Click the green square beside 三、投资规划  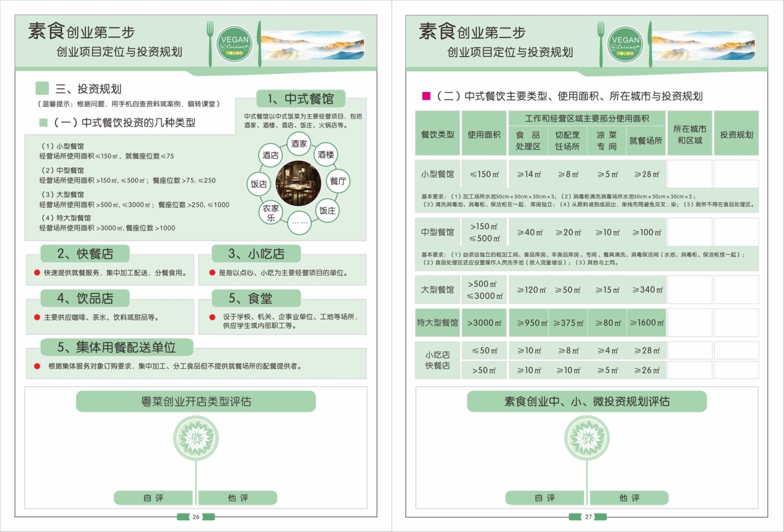click(x=42, y=89)
